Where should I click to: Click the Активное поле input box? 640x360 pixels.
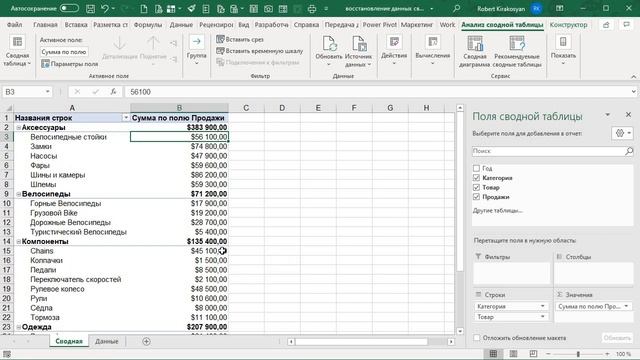(64, 52)
